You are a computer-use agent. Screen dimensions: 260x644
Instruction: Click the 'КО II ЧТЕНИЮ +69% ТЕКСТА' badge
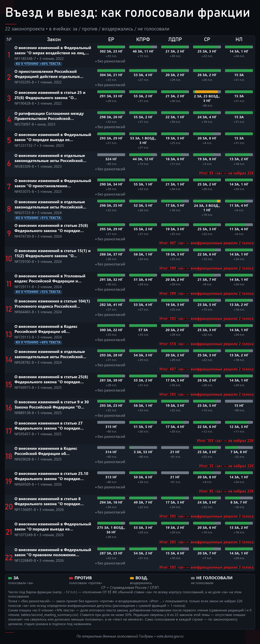pos(38,343)
